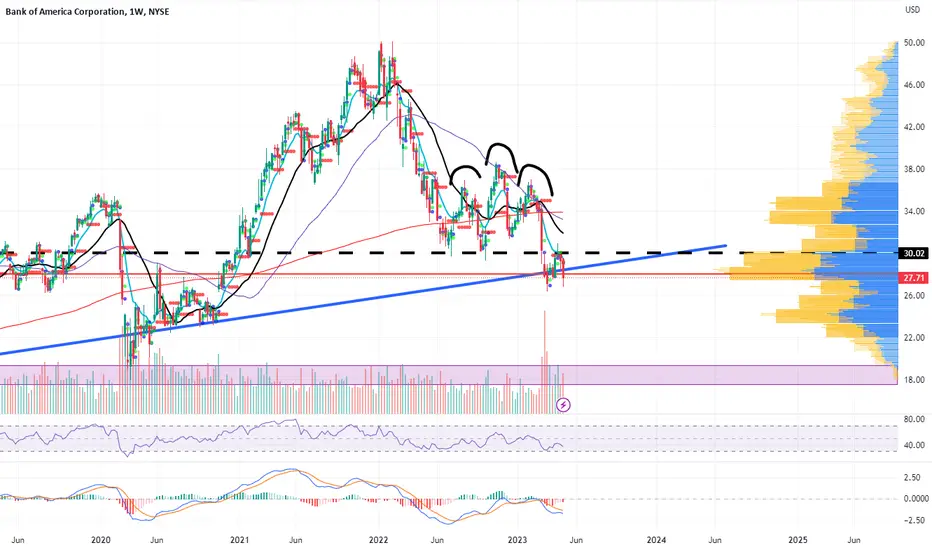Click the 42.00 price axis label
The height and width of the screenshot is (550, 932).
click(x=914, y=127)
